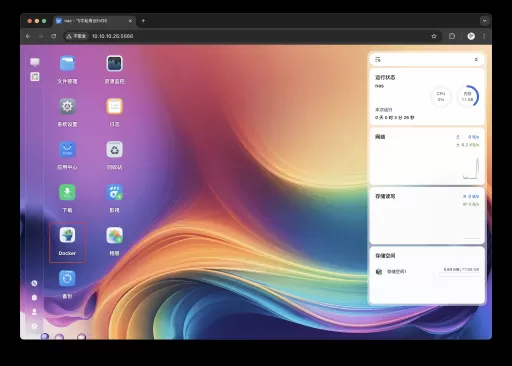The width and height of the screenshot is (512, 366).
Task: Click the 存储空间1 usage progress bar
Action: [459, 275]
